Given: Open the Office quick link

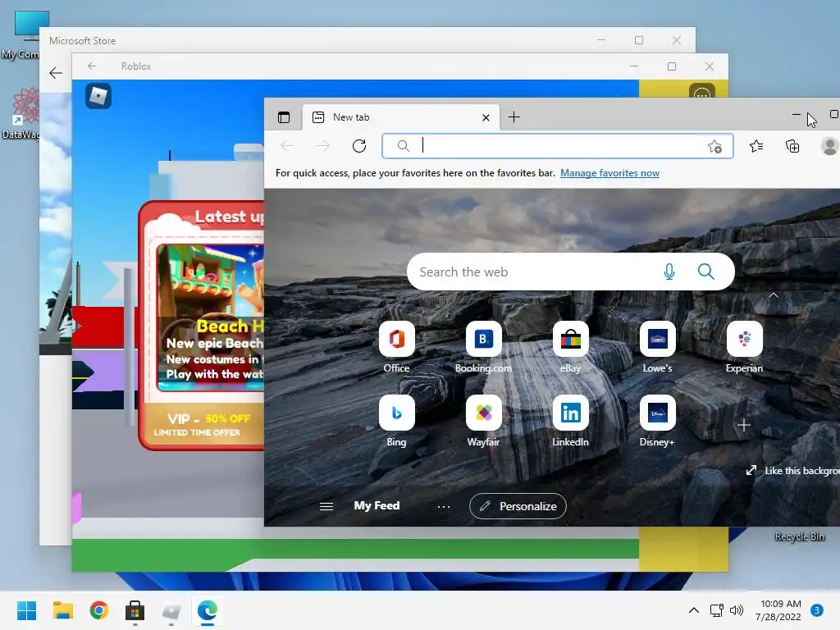Looking at the screenshot, I should tap(396, 346).
